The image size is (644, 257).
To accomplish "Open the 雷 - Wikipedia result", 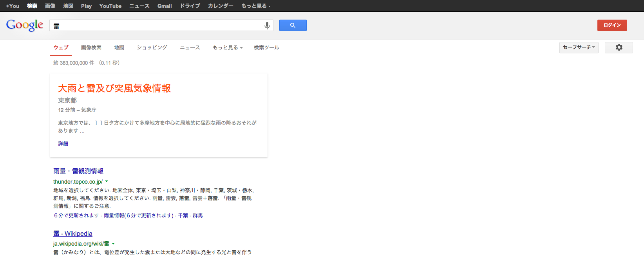I will (x=73, y=233).
